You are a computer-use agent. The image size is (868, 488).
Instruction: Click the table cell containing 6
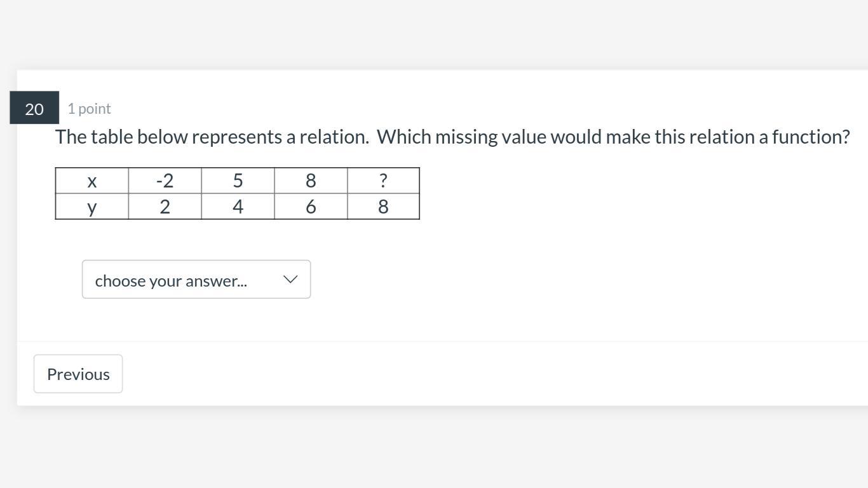click(311, 207)
